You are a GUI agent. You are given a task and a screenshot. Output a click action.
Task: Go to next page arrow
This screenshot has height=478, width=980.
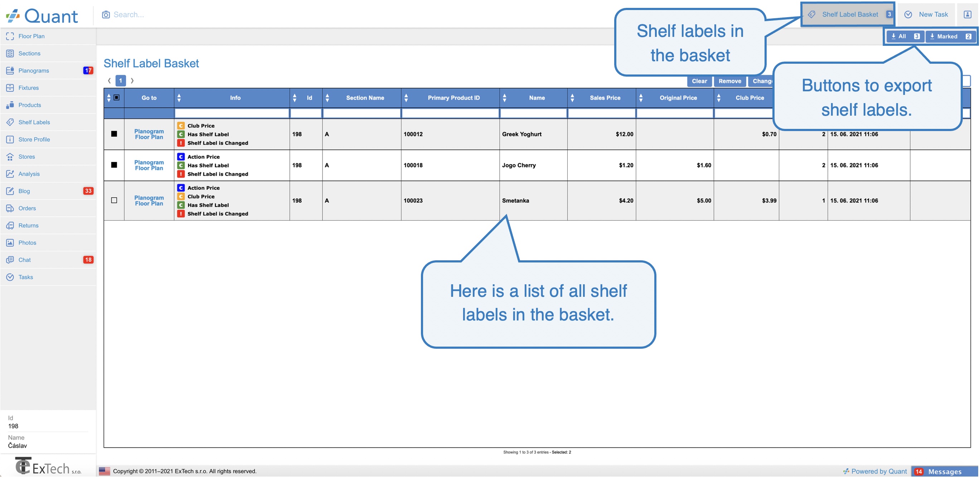coord(132,80)
